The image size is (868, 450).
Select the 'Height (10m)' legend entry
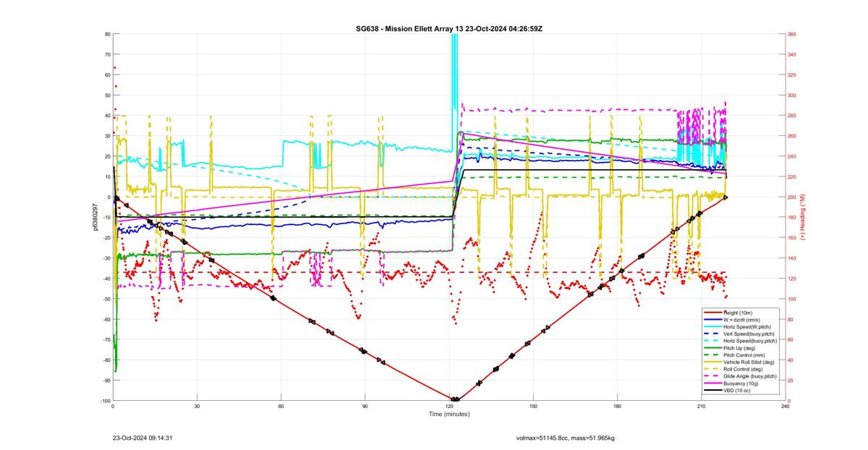pos(741,312)
